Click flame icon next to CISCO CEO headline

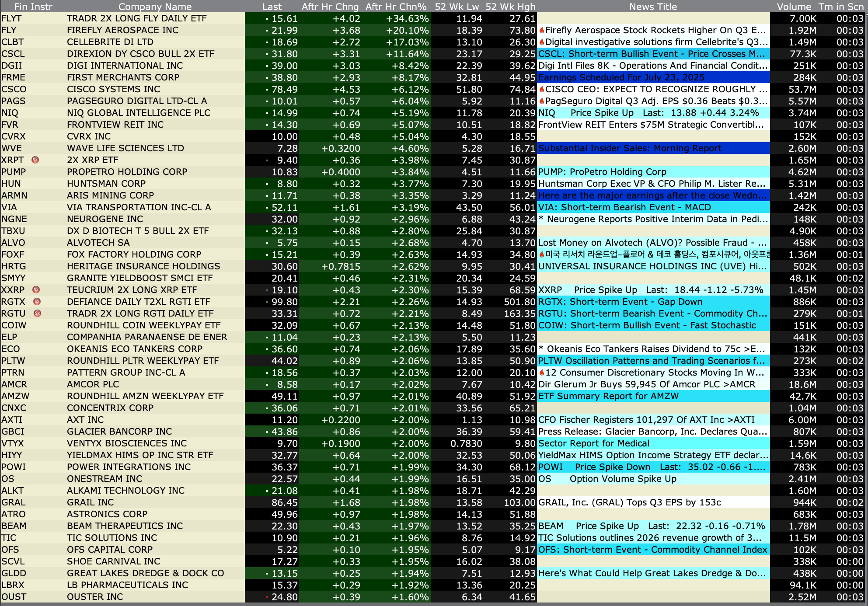pyautogui.click(x=542, y=89)
